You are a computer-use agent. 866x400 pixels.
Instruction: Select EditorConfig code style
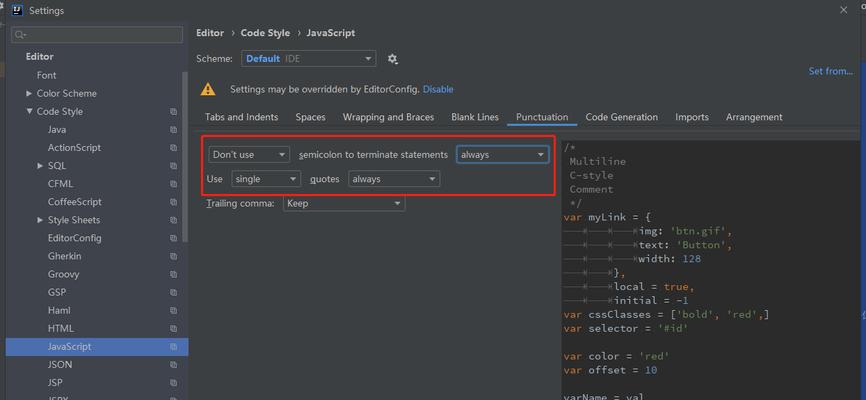pos(75,238)
